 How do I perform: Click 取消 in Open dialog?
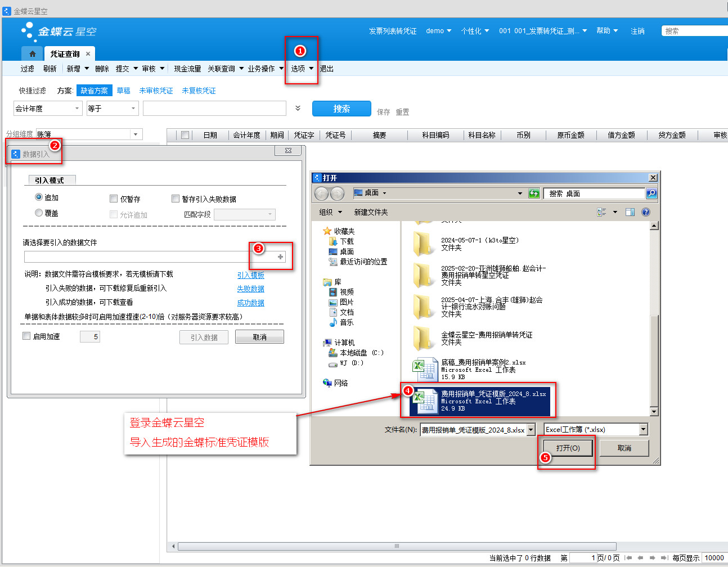[624, 448]
